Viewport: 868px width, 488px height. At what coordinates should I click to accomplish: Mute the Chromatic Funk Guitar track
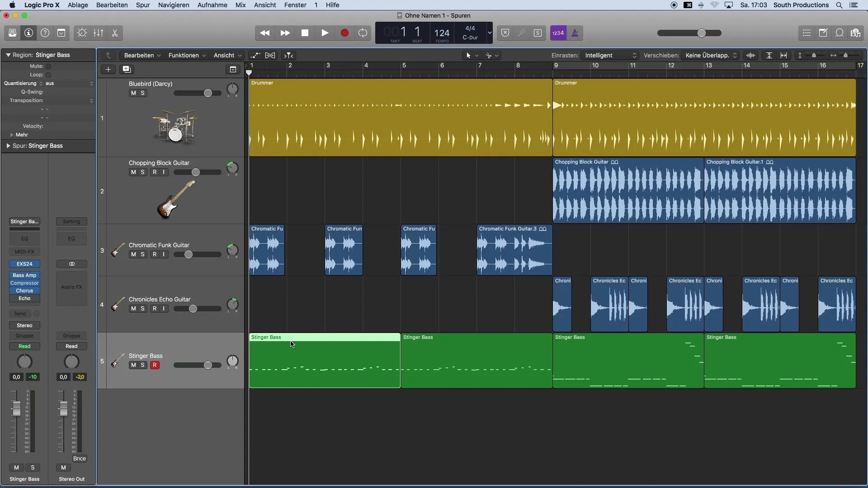[133, 254]
